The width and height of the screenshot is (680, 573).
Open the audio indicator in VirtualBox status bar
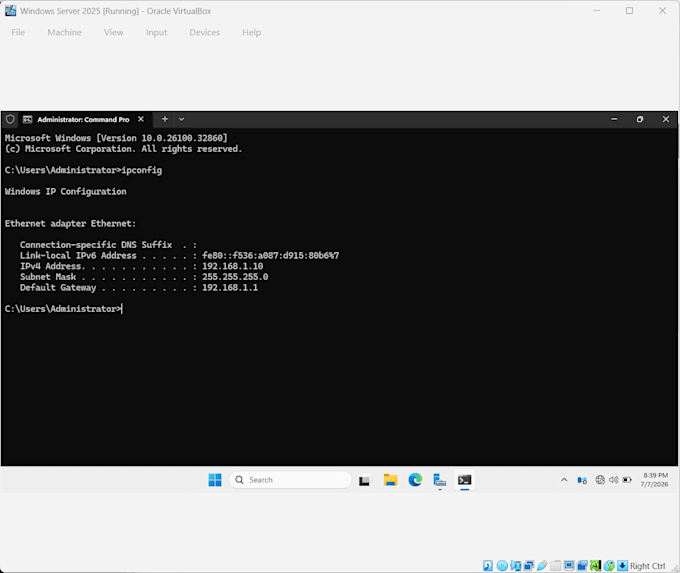coord(516,565)
